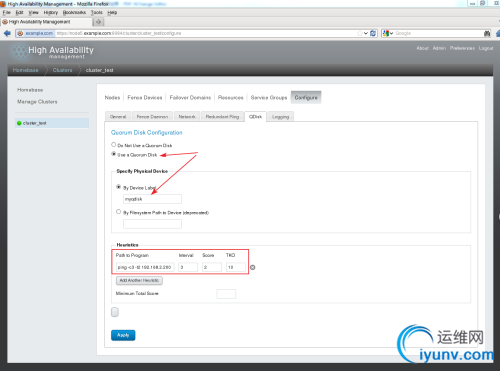Click the High Availability honeycomb logo
Image resolution: width=500 pixels, height=371 pixels.
19,52
